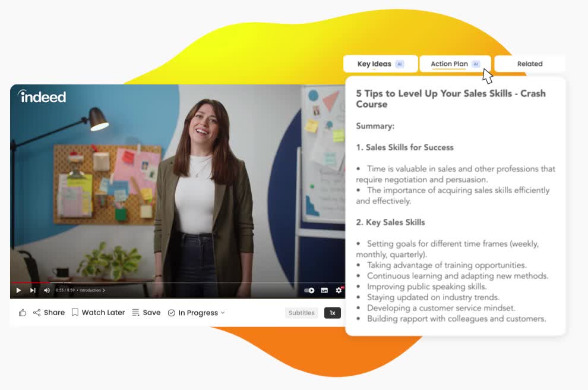
Task: Switch to the Key Ideas tab
Action: click(380, 64)
